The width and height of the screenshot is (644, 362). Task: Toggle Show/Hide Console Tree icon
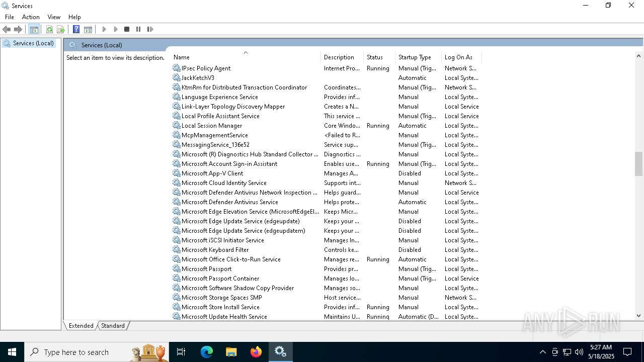pos(34,29)
